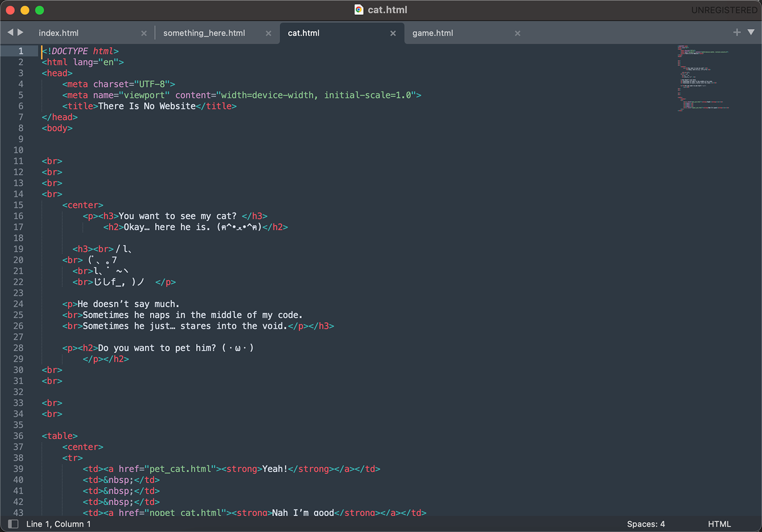
Task: Jump through the file using the minimap
Action: 703,78
